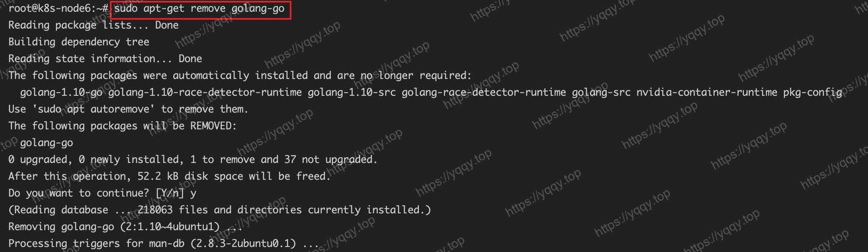Image resolution: width=868 pixels, height=252 pixels.
Task: Select the golang-1.10-race-detector-runtime package name
Action: pos(205,92)
